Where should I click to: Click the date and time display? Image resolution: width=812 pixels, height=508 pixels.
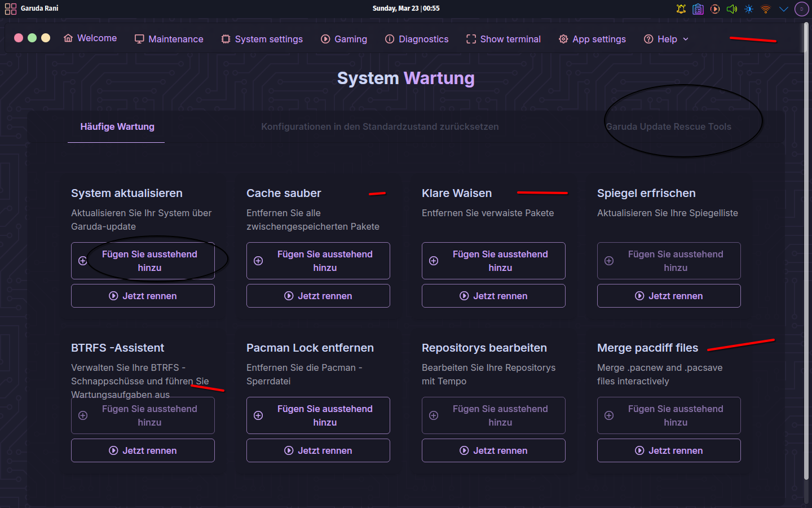pyautogui.click(x=406, y=8)
